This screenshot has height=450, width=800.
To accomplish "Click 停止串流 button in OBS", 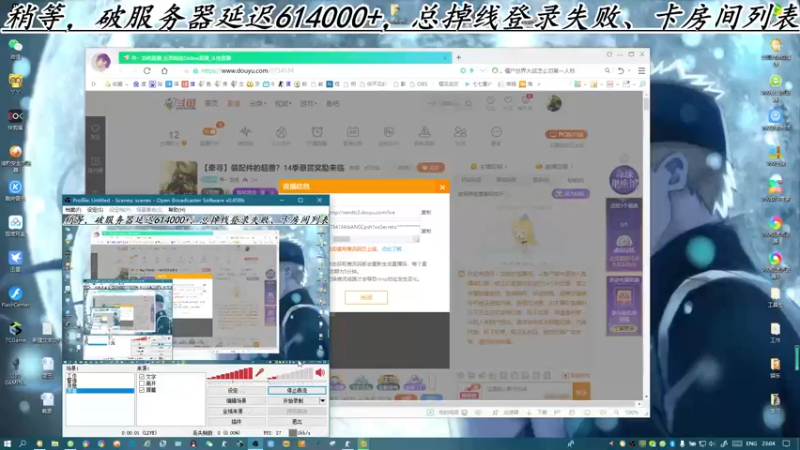I will (x=297, y=391).
